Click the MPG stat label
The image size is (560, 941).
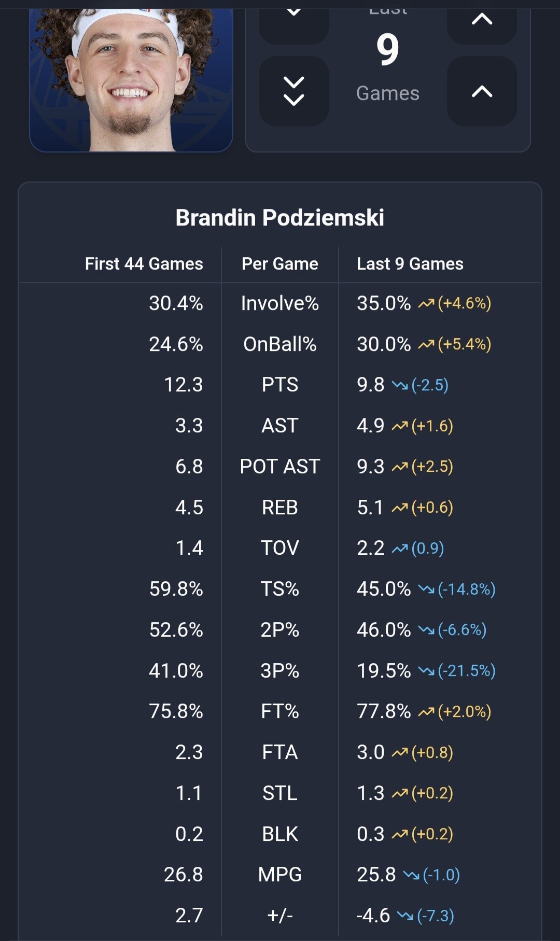(279, 875)
